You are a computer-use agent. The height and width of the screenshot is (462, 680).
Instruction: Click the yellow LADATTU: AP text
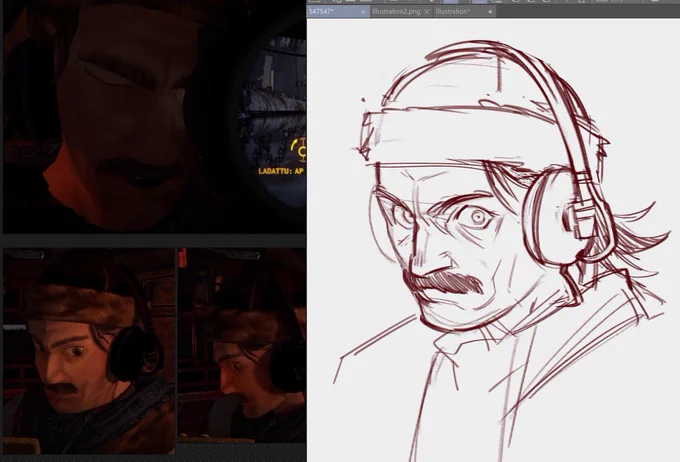(281, 171)
